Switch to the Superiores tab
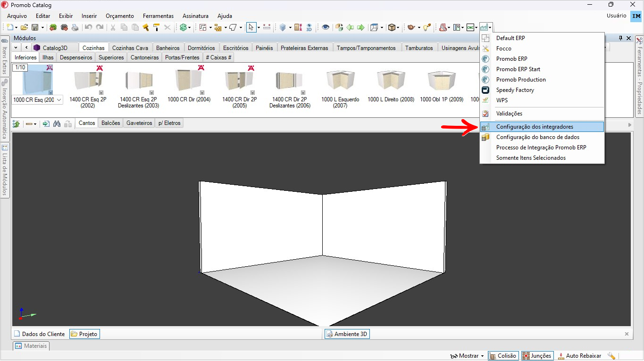 [111, 57]
